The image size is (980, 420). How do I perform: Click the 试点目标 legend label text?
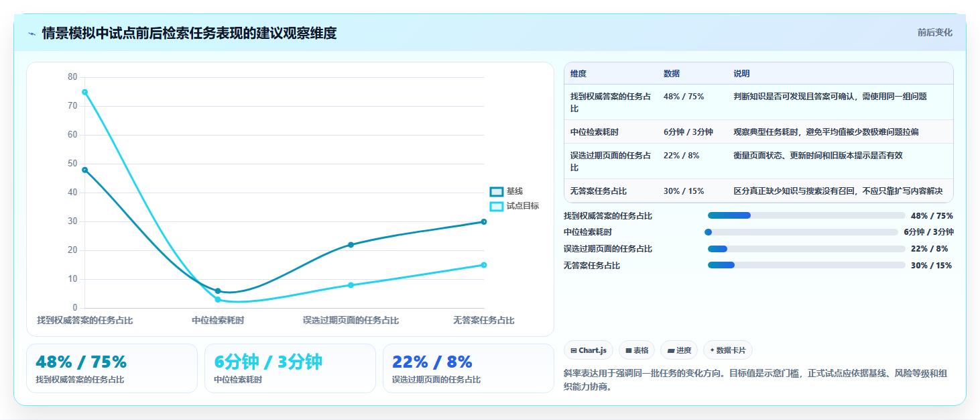click(x=523, y=206)
